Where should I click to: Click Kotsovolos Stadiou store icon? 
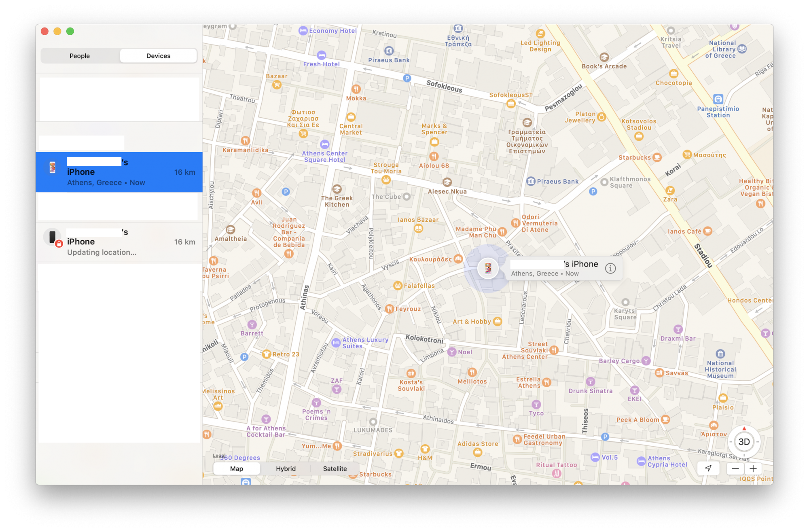click(639, 136)
